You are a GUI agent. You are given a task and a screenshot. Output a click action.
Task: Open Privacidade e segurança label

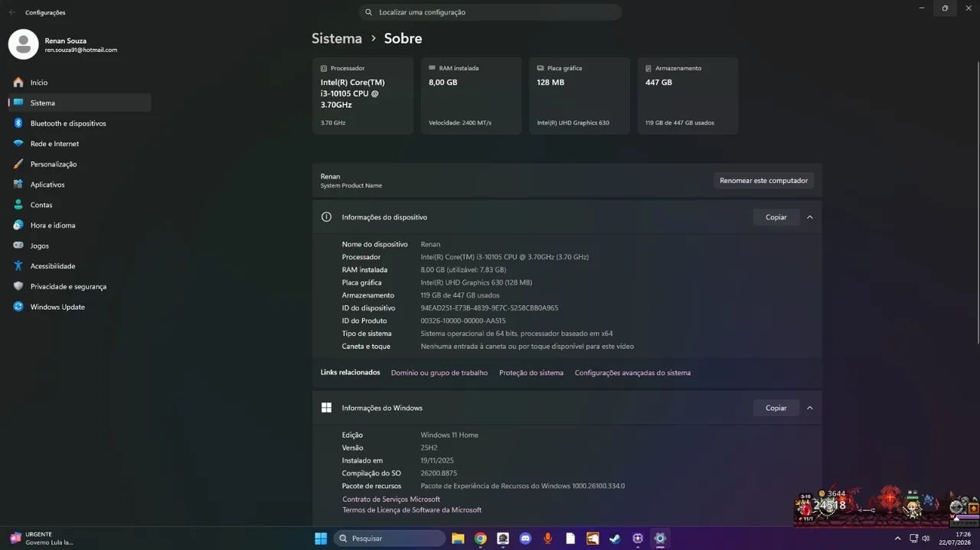pos(68,286)
